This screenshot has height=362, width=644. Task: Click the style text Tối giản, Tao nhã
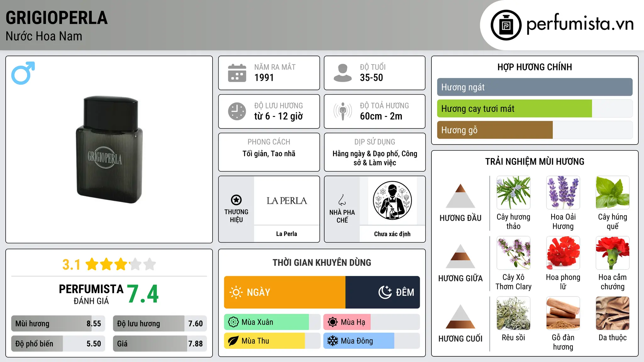coord(269,154)
